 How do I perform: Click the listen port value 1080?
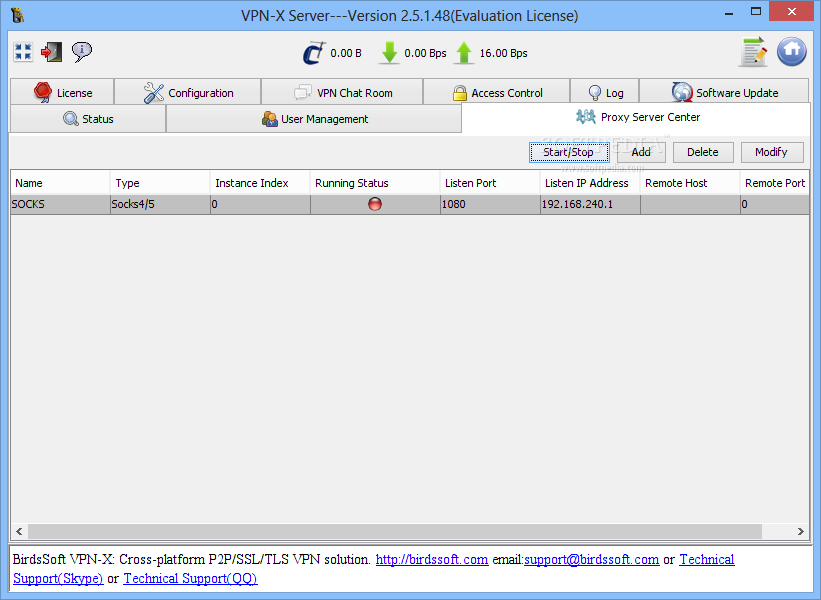coord(490,204)
